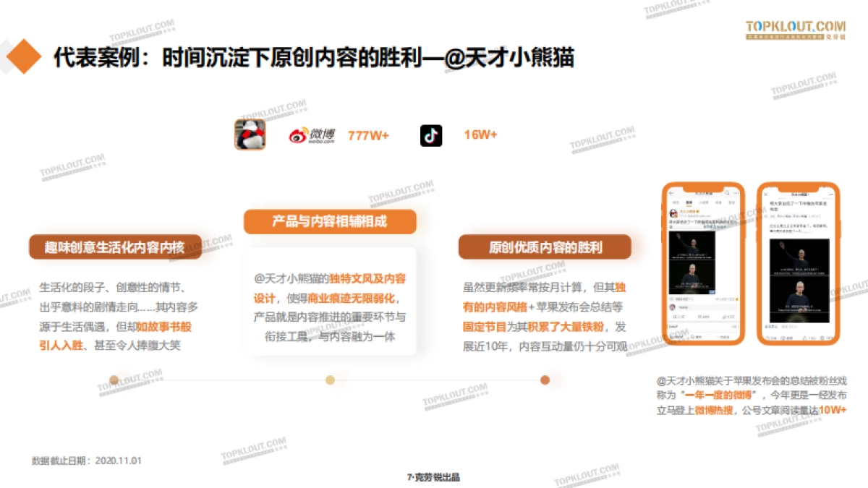
Task: Click the Douyin music-note icon
Action: pos(431,135)
